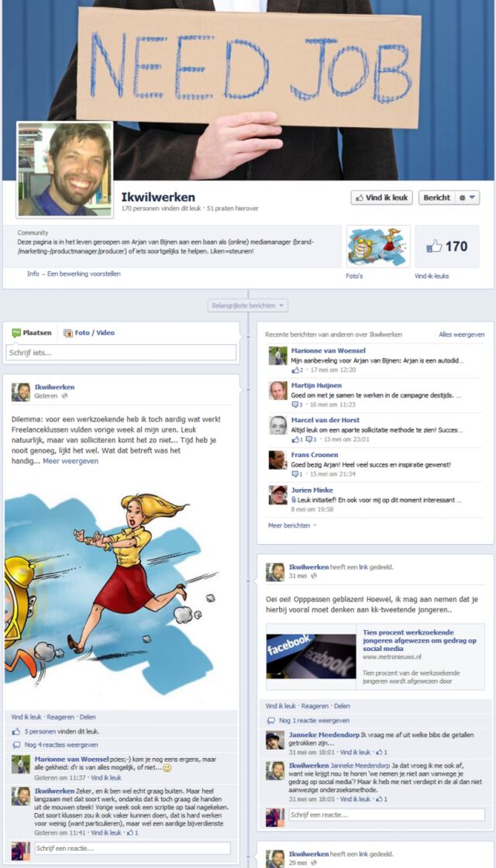The width and height of the screenshot is (496, 868).
Task: Click Vind ik leuk on the 31 mei om 18:01 comment
Action: 355,753
